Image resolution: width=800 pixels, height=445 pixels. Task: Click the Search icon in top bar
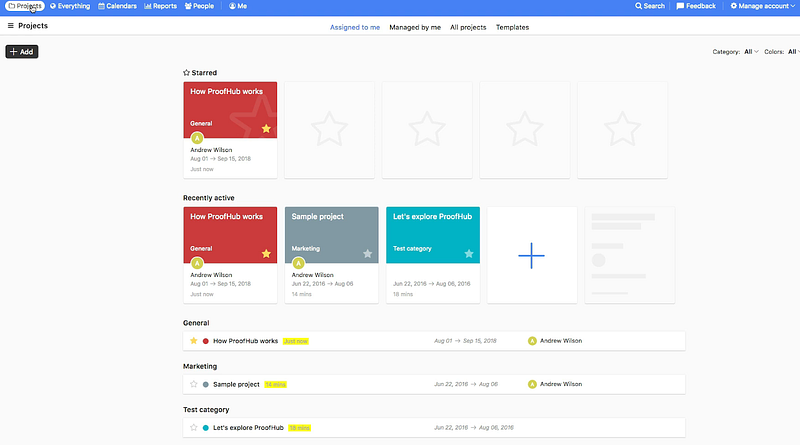pyautogui.click(x=649, y=6)
